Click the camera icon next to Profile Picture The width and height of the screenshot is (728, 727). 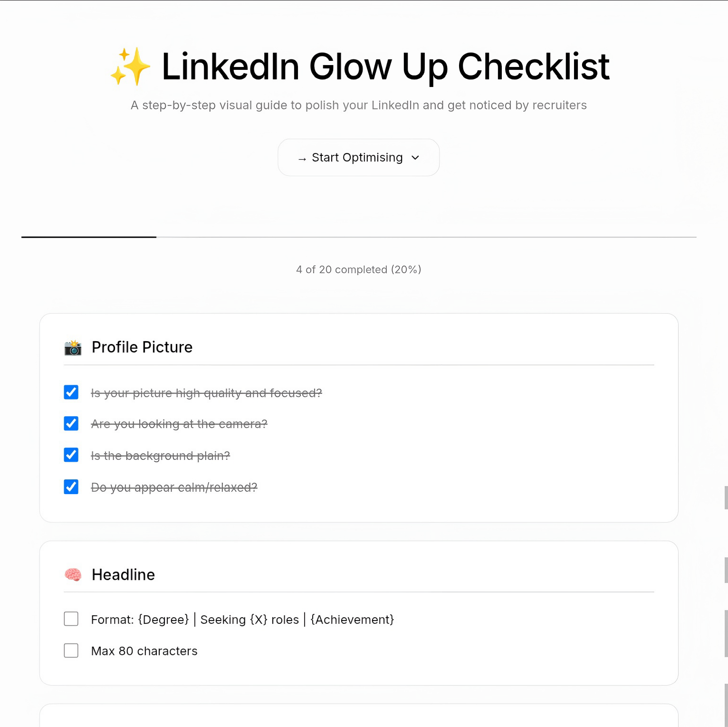point(73,348)
